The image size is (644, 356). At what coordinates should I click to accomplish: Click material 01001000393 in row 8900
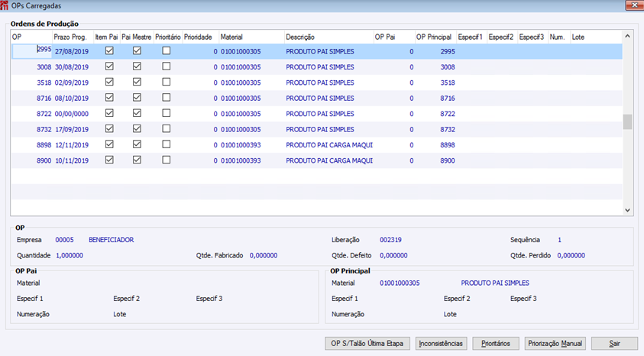point(241,160)
